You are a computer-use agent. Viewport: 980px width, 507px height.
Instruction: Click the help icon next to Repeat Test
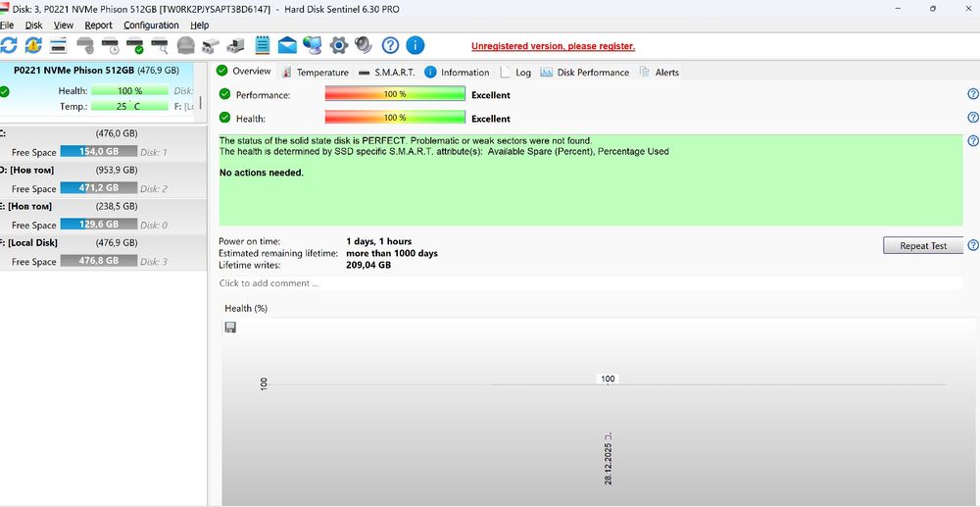coord(973,245)
